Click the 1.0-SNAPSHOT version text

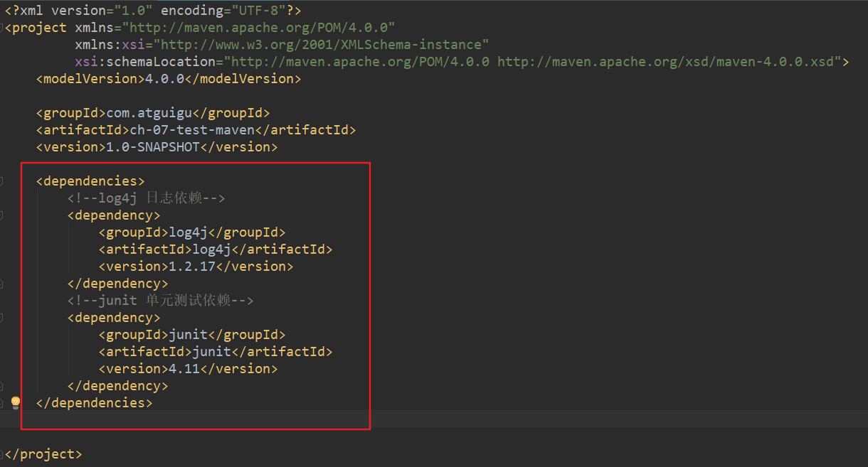coord(152,147)
